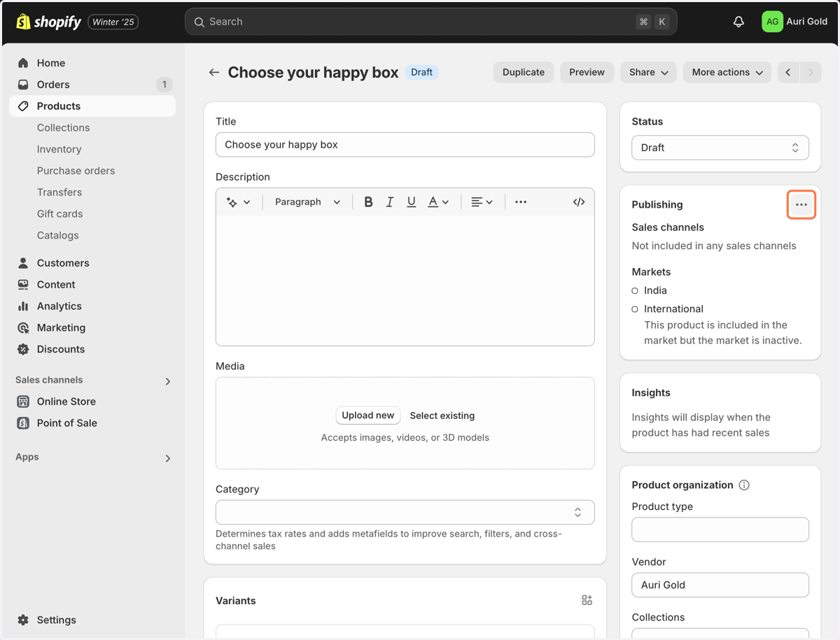This screenshot has height=640, width=840.
Task: Open more formatting options ellipsis
Action: tap(521, 202)
